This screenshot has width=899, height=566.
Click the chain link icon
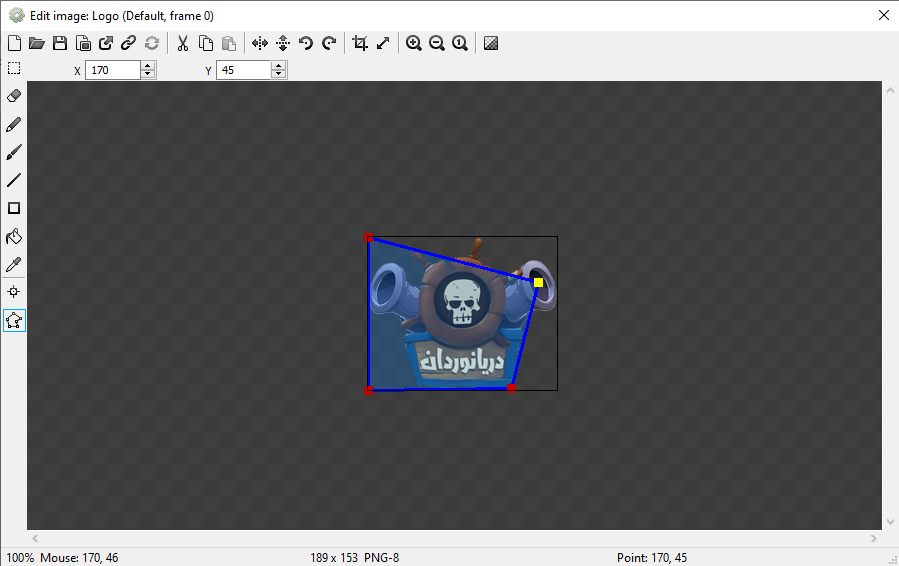(x=128, y=43)
